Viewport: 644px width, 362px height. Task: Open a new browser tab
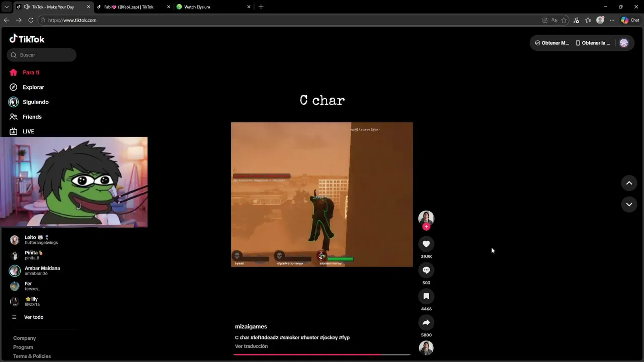pyautogui.click(x=261, y=7)
